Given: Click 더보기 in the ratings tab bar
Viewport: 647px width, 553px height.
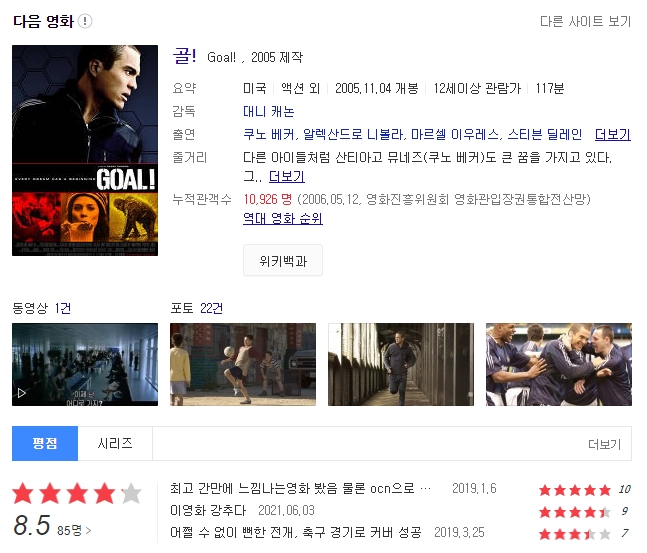Looking at the screenshot, I should [x=604, y=444].
